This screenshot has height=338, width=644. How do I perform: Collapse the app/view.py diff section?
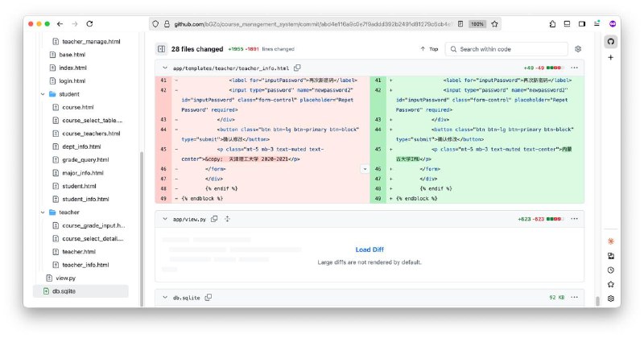[x=165, y=219]
